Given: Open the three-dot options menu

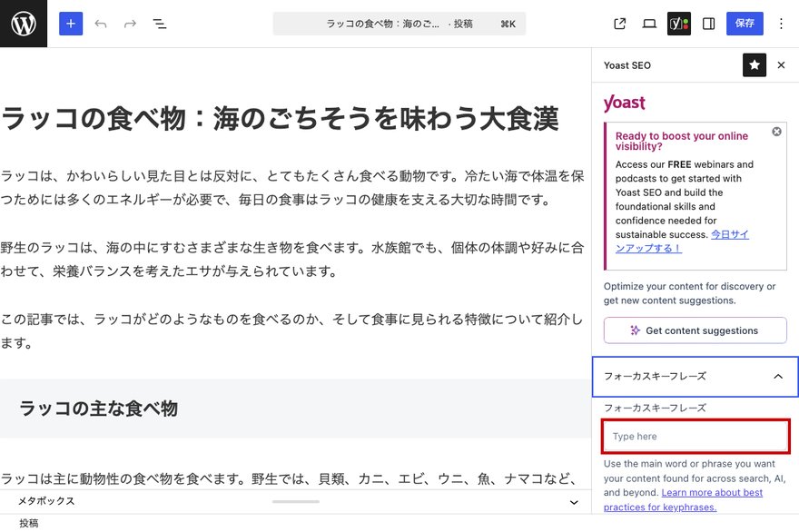Looking at the screenshot, I should pyautogui.click(x=781, y=24).
